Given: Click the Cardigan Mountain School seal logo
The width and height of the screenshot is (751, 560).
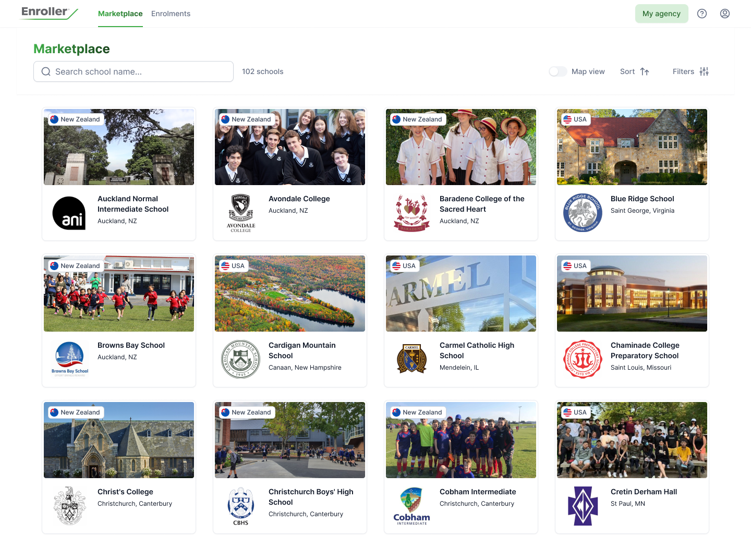Looking at the screenshot, I should pyautogui.click(x=240, y=359).
